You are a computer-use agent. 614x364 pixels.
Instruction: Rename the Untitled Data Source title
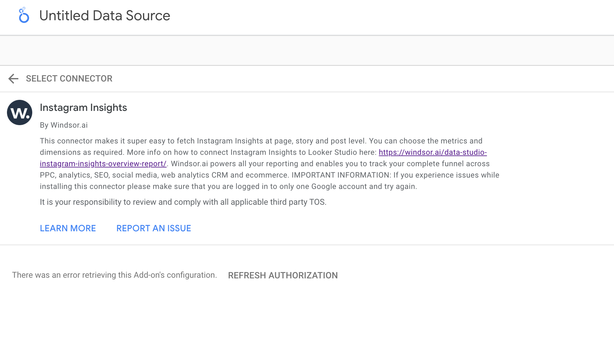click(x=105, y=15)
